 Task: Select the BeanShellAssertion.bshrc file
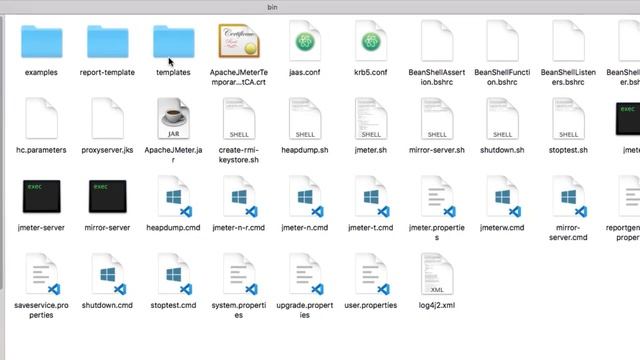coord(437,41)
